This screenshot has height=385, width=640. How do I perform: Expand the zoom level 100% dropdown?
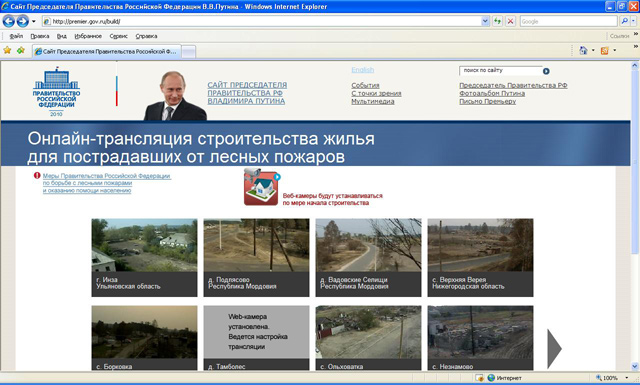coord(627,378)
